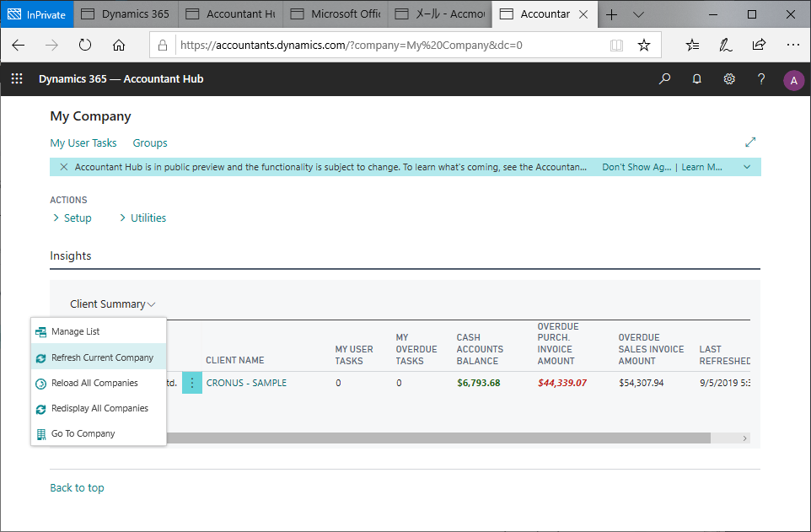Close the active Accountant tab
This screenshot has height=532, width=811.
(x=583, y=14)
